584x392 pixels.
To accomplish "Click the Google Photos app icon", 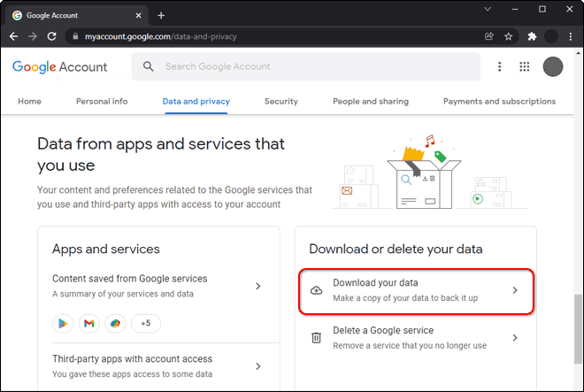I will [115, 323].
